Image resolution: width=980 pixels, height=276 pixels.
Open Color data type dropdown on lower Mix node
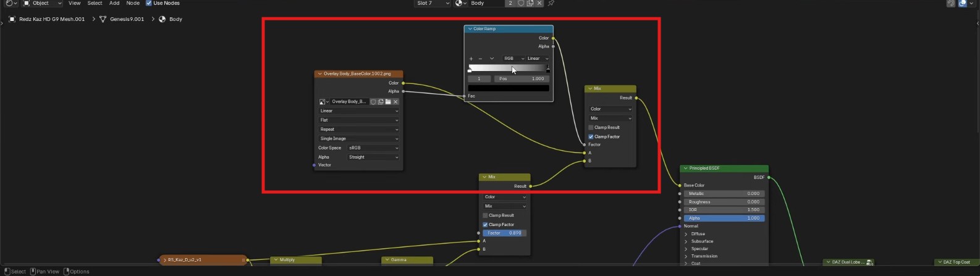click(505, 197)
